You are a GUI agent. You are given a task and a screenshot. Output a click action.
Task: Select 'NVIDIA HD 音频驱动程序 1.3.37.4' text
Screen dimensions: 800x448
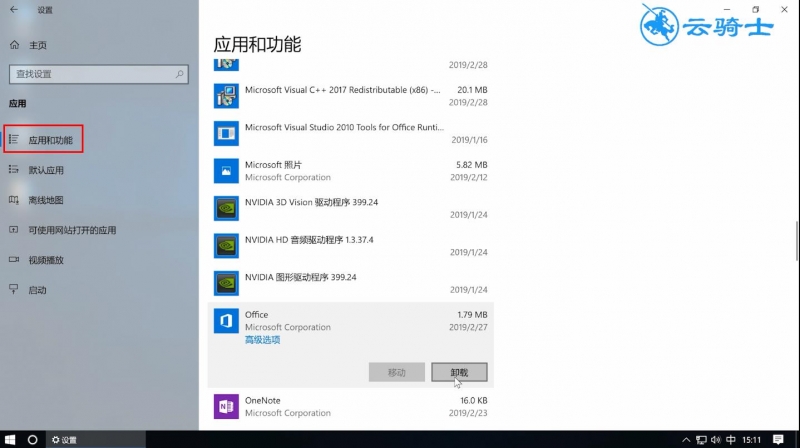point(309,240)
